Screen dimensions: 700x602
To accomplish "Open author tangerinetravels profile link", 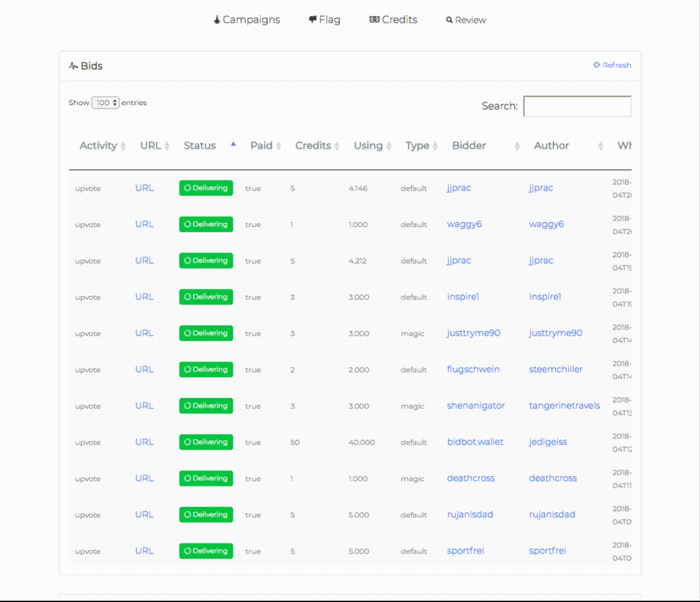I will tap(564, 406).
